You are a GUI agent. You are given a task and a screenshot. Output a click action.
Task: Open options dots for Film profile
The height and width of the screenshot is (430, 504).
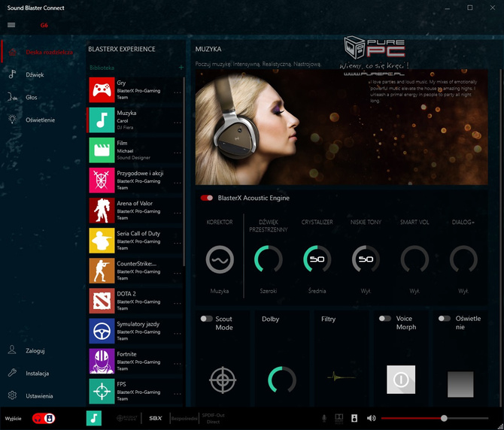(177, 153)
